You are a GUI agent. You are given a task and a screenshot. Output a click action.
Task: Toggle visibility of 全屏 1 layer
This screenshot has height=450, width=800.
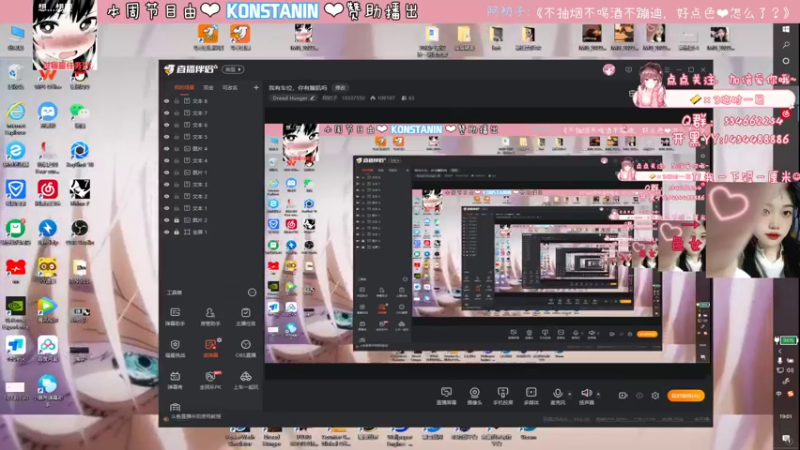coord(166,232)
